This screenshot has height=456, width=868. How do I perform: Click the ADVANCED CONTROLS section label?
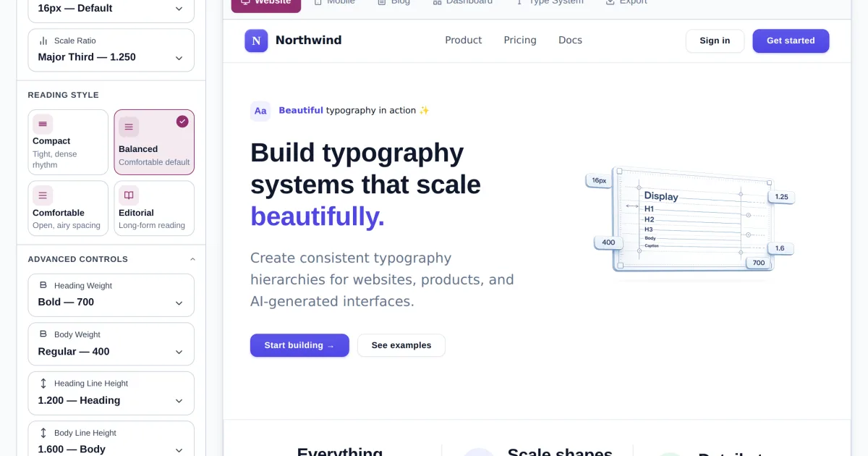[77, 259]
